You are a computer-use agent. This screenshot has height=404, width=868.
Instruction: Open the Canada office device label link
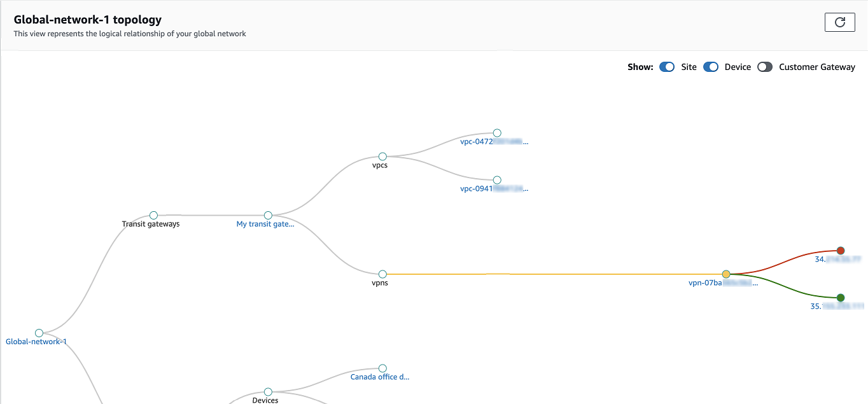380,377
